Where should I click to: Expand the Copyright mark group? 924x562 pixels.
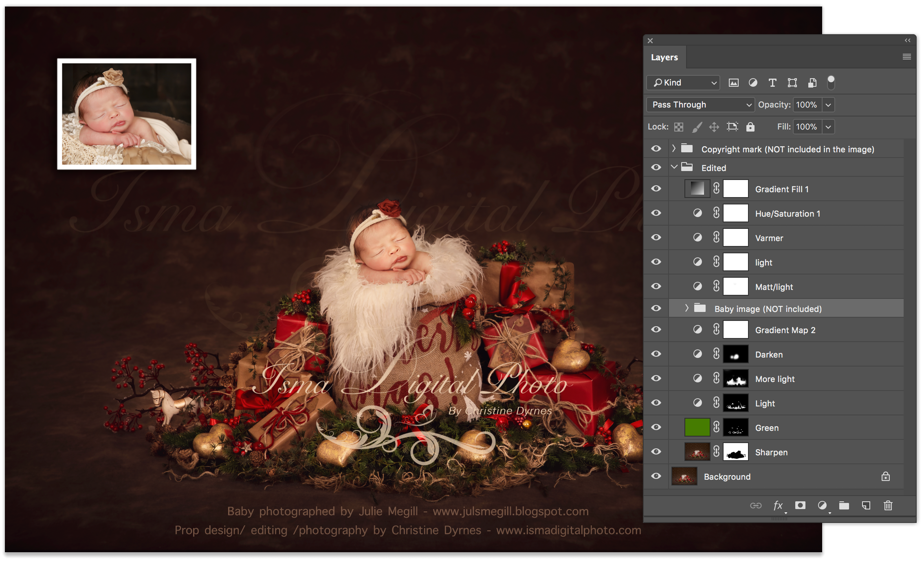click(x=674, y=149)
